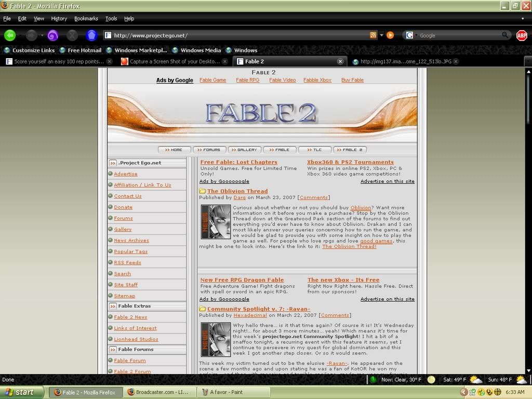Click the Forward navigation button
532x399 pixels.
pyautogui.click(x=31, y=35)
